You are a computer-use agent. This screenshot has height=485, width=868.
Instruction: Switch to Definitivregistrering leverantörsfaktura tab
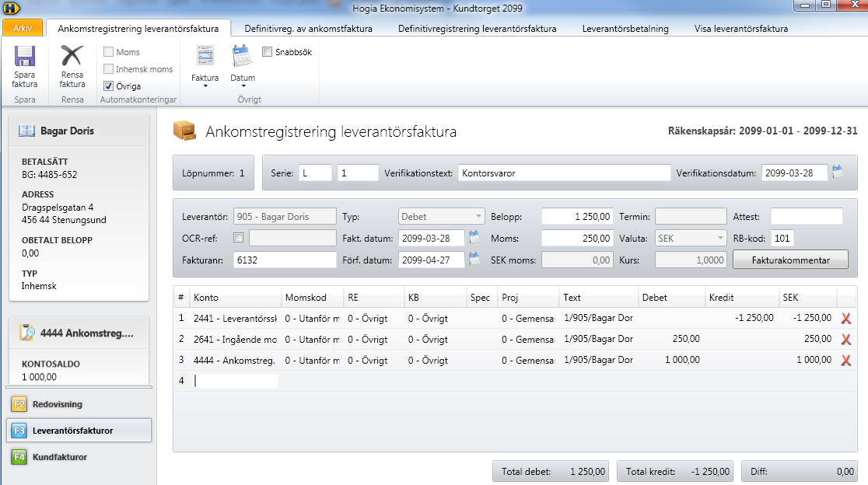478,29
